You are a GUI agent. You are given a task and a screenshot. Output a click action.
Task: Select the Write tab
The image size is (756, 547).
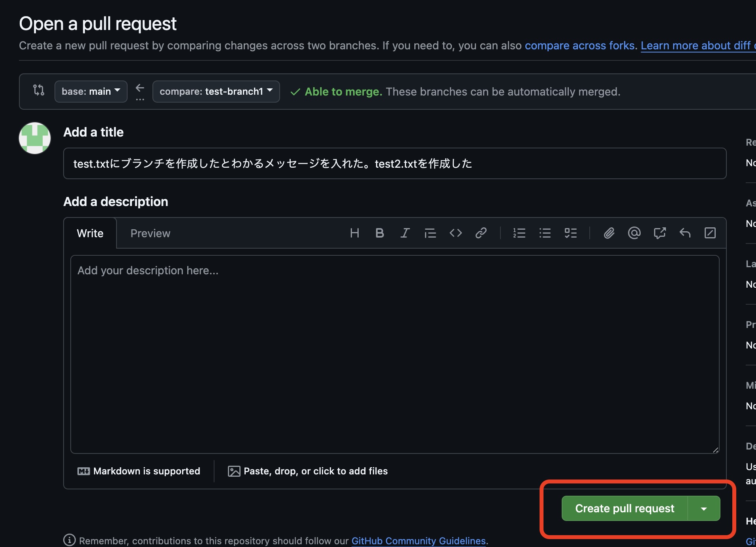[90, 233]
